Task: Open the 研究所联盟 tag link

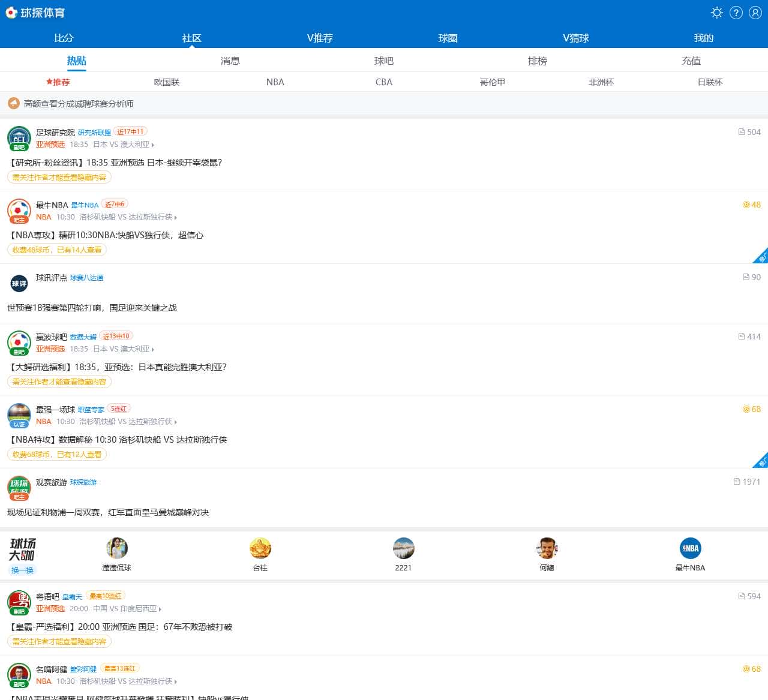Action: (x=94, y=133)
